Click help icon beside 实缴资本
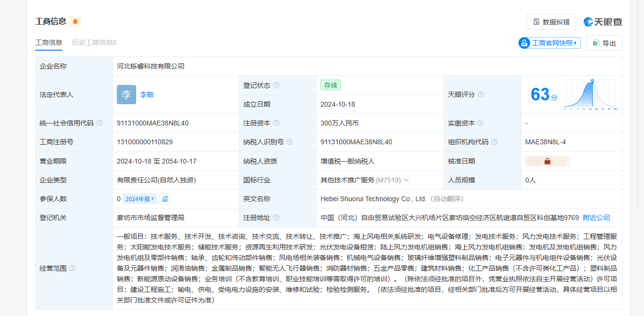644x316 pixels. coord(480,123)
